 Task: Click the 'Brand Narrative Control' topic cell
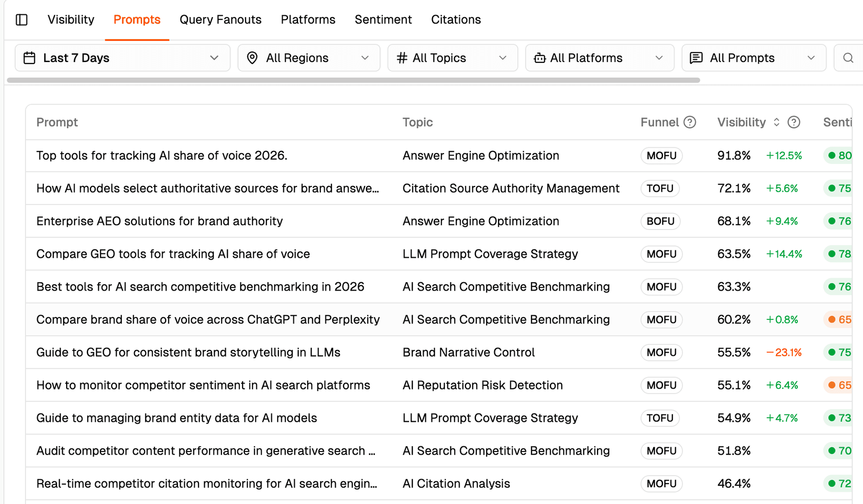[x=469, y=352]
